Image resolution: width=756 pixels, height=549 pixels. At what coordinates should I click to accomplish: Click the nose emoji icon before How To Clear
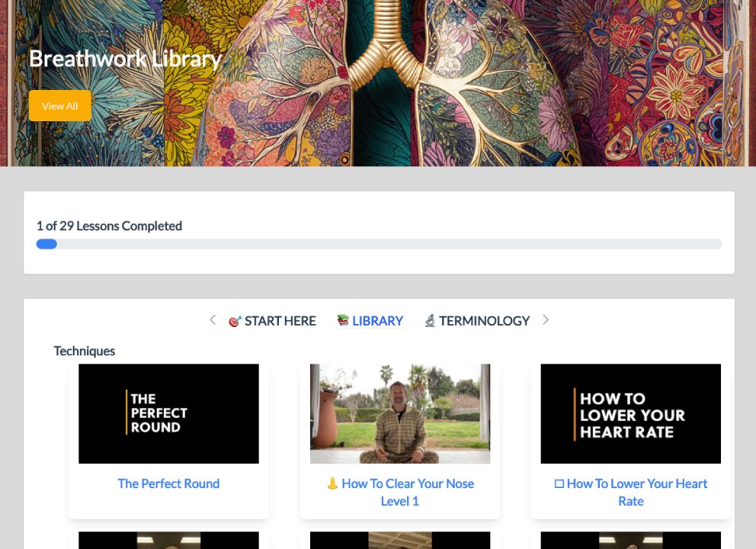click(332, 483)
